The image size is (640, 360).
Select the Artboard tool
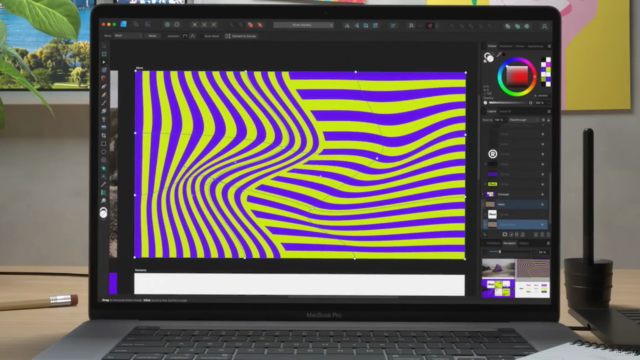(x=104, y=54)
